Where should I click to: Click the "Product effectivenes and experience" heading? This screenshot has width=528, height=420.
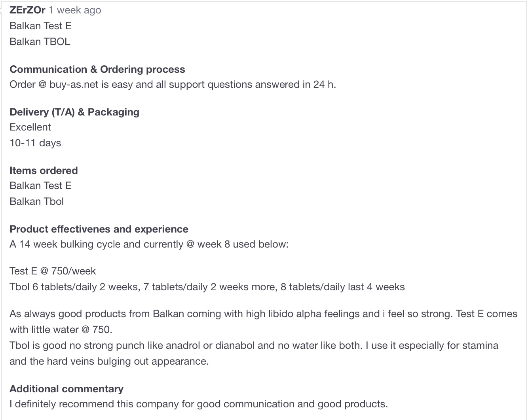(99, 229)
